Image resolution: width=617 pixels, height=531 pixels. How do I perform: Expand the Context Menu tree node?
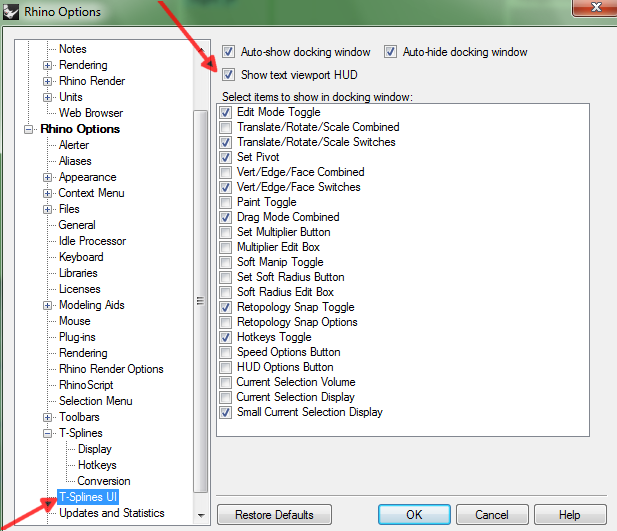(47, 193)
